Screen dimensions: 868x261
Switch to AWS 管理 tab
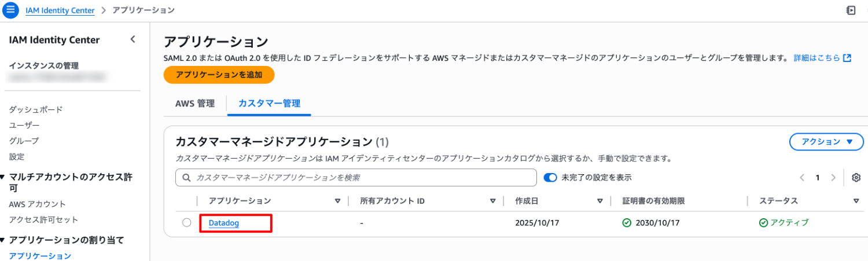pyautogui.click(x=194, y=104)
